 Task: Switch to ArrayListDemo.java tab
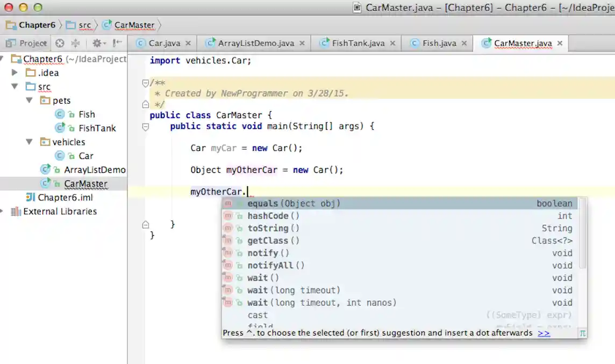tap(256, 43)
